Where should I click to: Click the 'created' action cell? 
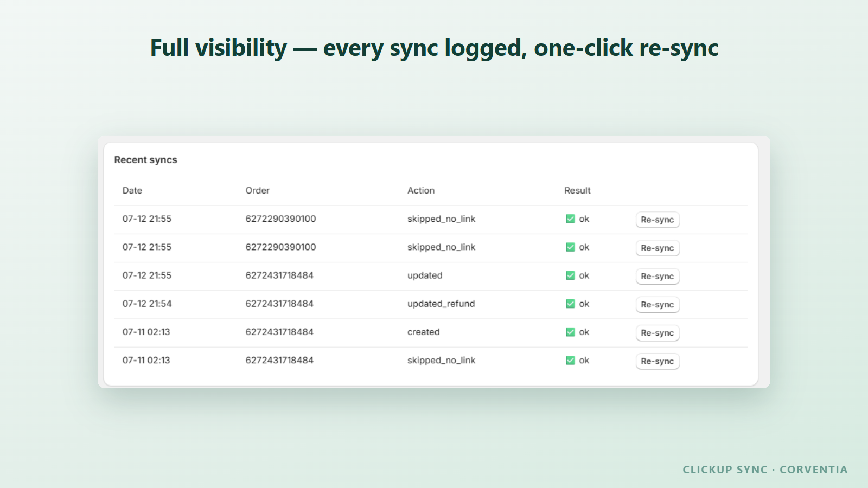point(424,332)
